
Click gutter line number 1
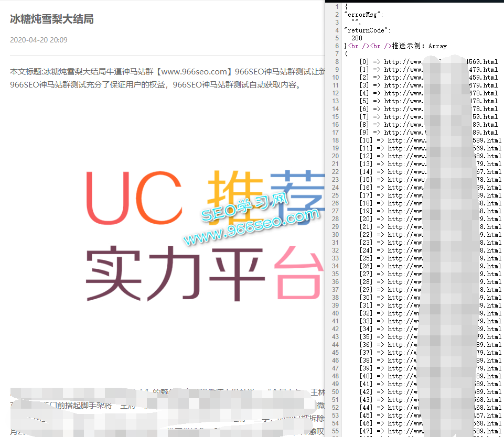coord(337,6)
